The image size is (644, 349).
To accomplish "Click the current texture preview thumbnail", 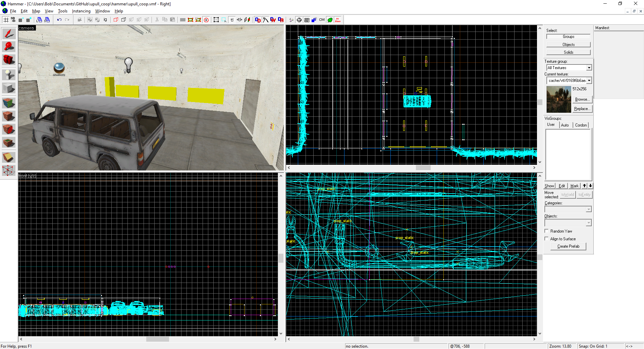I will (x=559, y=99).
